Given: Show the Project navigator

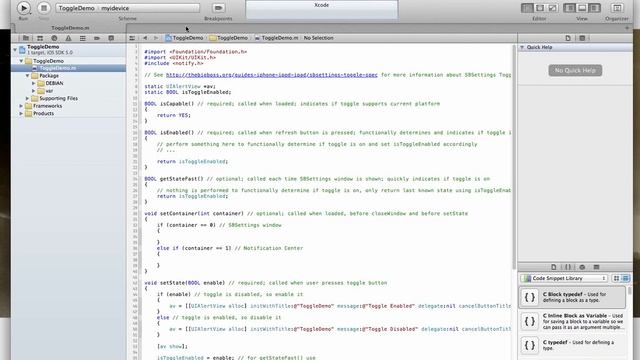Looking at the screenshot, I should pyautogui.click(x=26, y=38).
